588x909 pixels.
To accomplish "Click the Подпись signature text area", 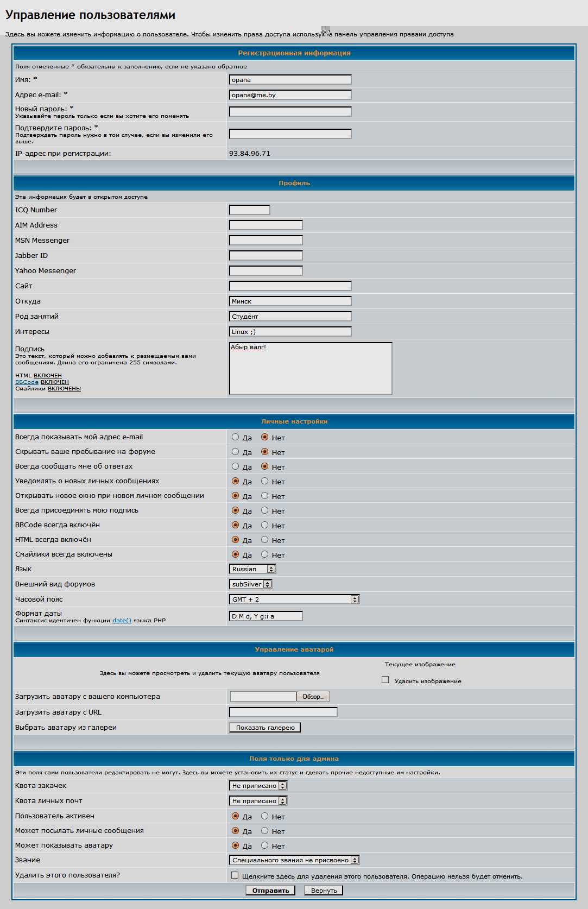I will tap(311, 368).
